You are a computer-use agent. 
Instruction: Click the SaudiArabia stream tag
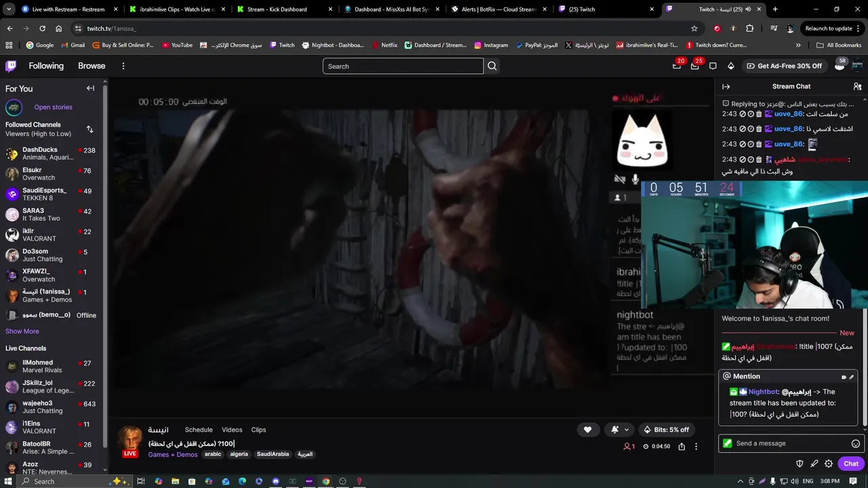coord(273,454)
